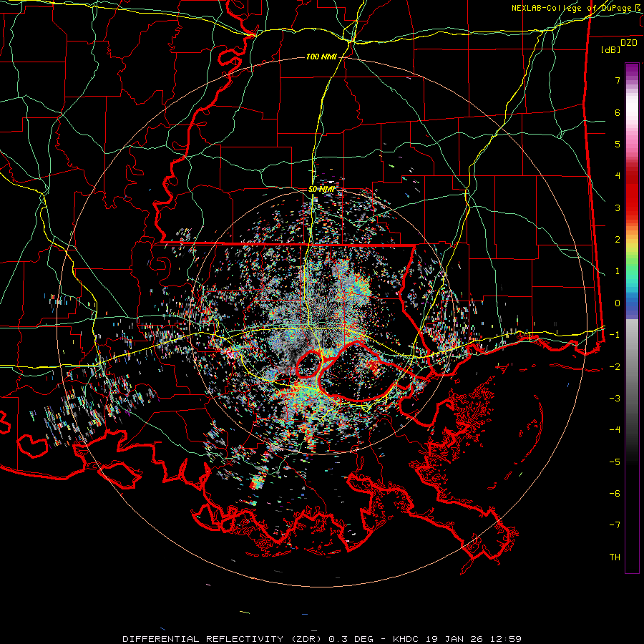
Task: Click the -2 value on the color scale
Action: pos(615,366)
